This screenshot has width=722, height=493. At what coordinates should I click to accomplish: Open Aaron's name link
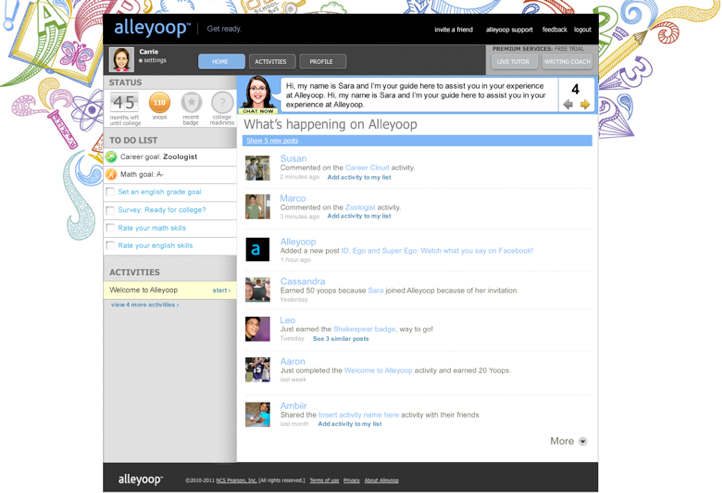coord(292,361)
